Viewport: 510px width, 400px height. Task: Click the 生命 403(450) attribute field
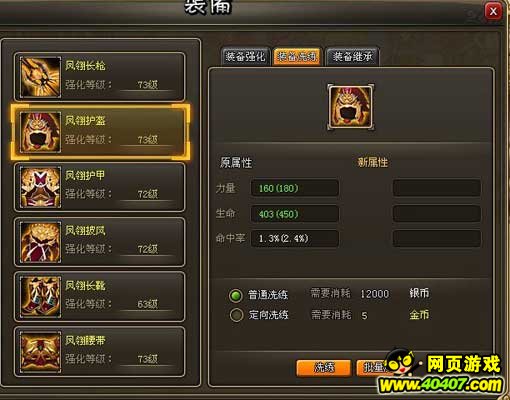(x=295, y=214)
